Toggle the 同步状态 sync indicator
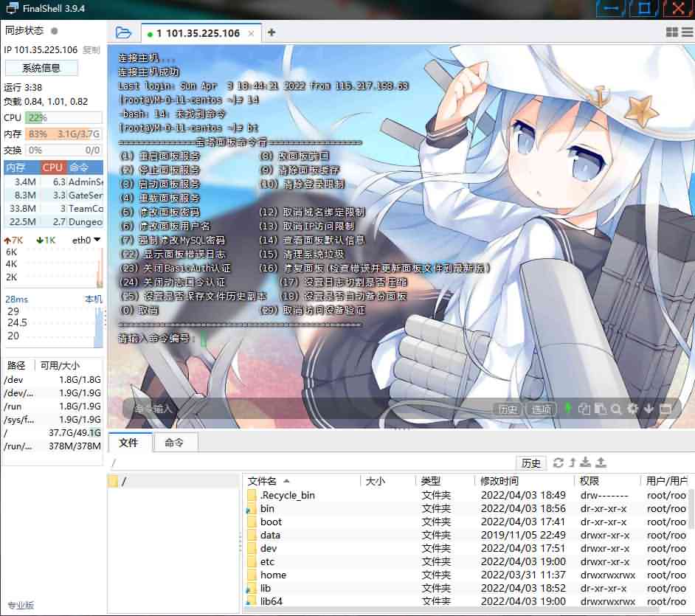This screenshot has width=695, height=616. [x=33, y=30]
